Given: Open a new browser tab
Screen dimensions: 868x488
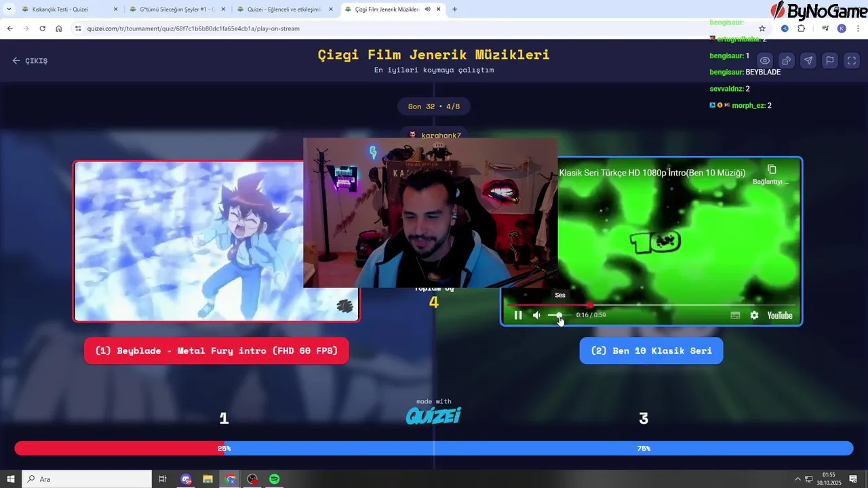Looking at the screenshot, I should 454,9.
